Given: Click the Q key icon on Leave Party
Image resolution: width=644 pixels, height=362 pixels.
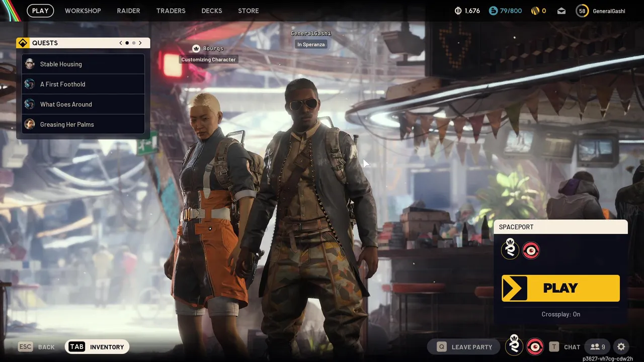Looking at the screenshot, I should (442, 346).
